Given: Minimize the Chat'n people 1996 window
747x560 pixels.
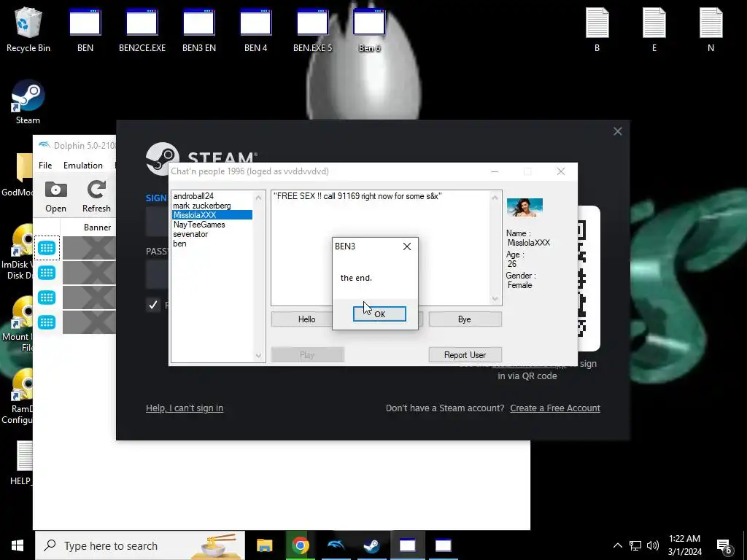Looking at the screenshot, I should coord(495,171).
